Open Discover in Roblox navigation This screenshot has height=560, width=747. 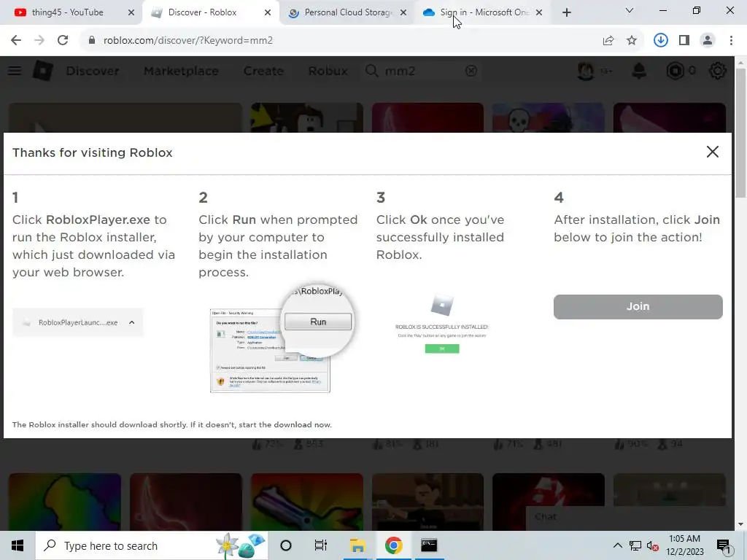coord(93,71)
